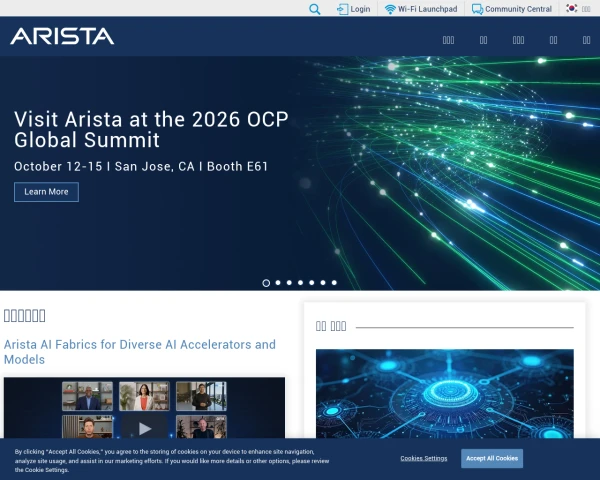Accept All Cookies

(x=492, y=458)
